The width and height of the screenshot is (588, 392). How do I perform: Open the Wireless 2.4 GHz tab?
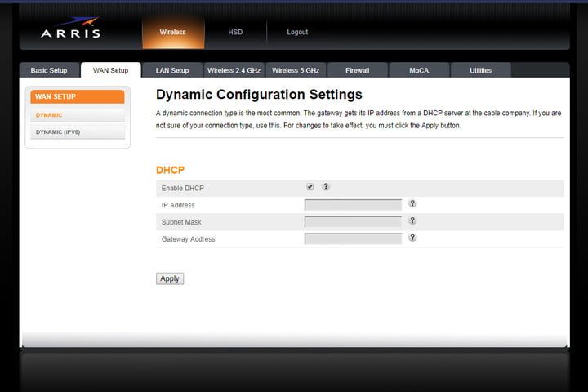[234, 71]
